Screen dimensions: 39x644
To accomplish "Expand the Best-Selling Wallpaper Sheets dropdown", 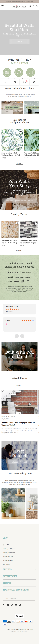I will (x=33, y=121).
